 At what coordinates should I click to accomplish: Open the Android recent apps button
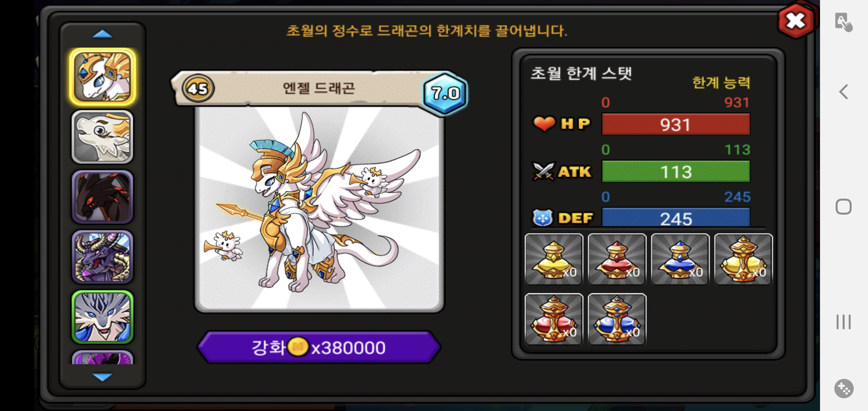coord(844,322)
